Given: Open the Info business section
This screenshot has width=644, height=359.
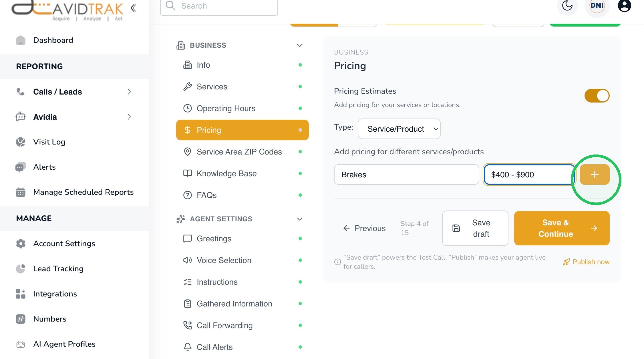Looking at the screenshot, I should (x=242, y=65).
